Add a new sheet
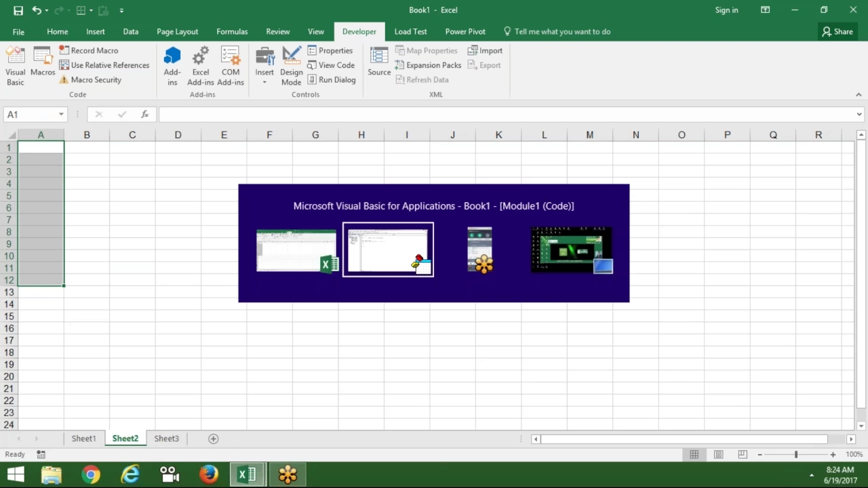Viewport: 868px width, 488px height. coord(213,439)
